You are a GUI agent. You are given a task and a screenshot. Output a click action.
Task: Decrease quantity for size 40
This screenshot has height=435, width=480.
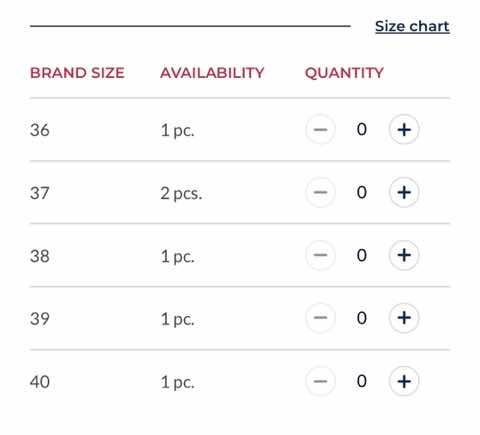click(x=320, y=381)
